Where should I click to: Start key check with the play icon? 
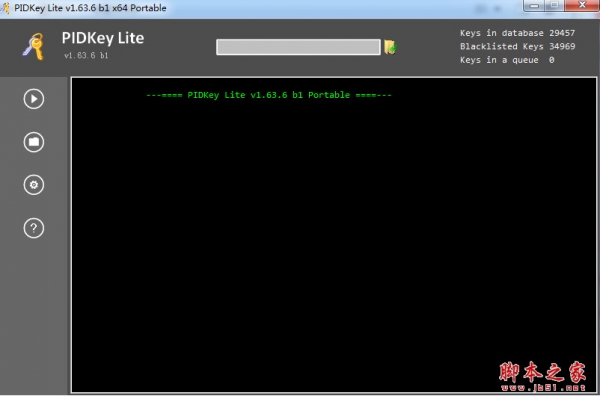pos(34,99)
